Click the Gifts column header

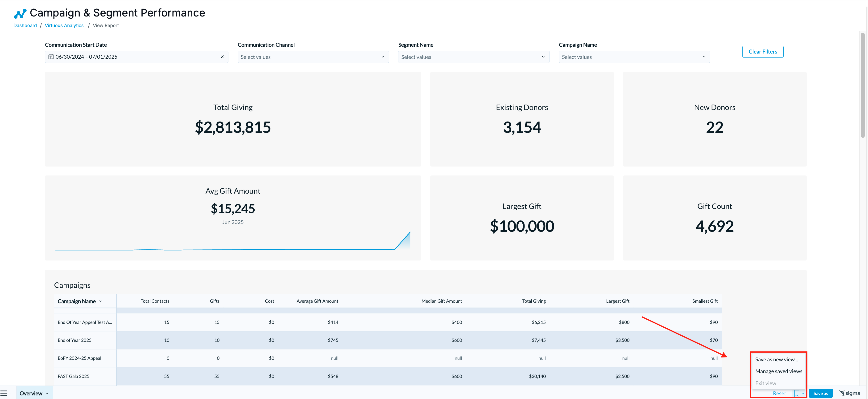[214, 301]
